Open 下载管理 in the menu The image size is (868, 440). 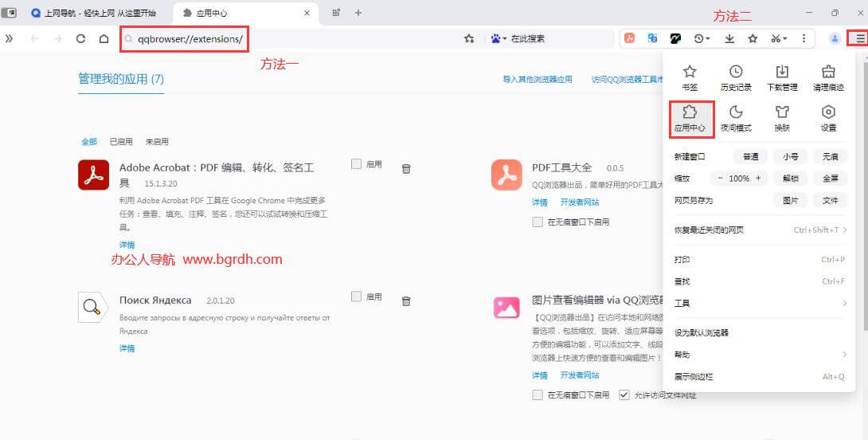click(x=782, y=78)
